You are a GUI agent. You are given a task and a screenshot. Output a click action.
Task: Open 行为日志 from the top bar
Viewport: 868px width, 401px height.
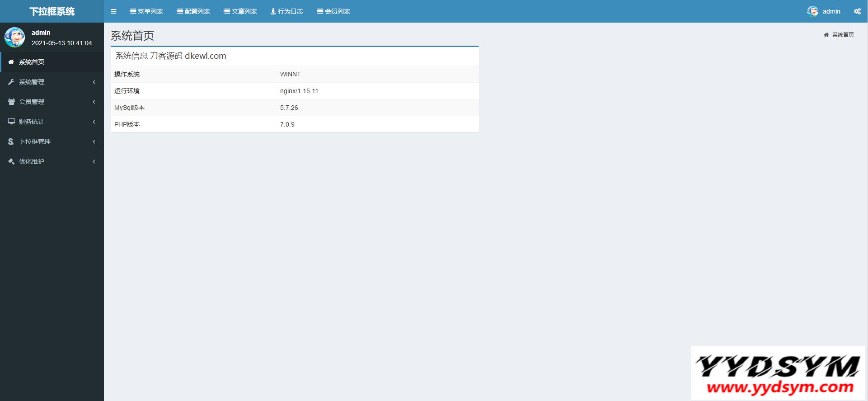[287, 11]
